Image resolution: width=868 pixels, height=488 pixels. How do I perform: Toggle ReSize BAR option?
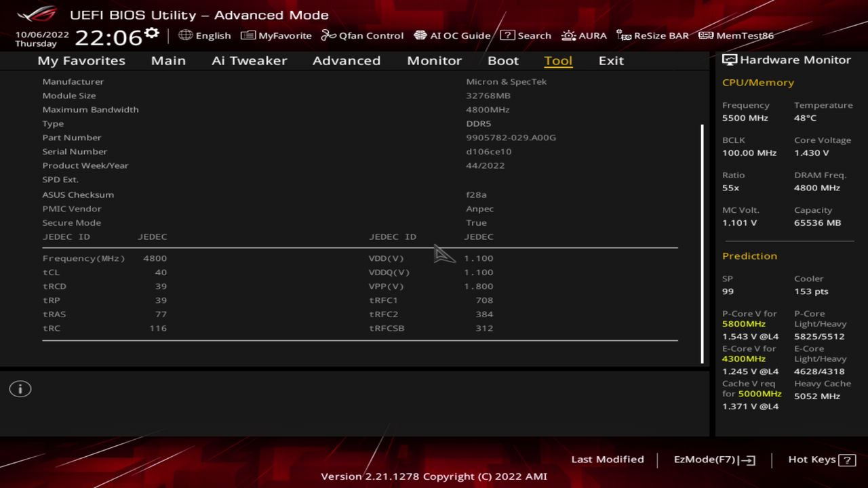coord(652,35)
